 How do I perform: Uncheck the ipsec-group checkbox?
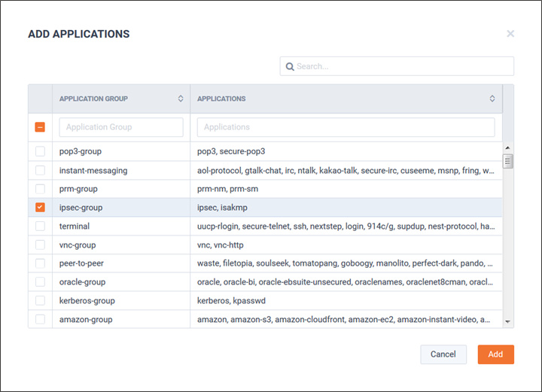coord(40,207)
